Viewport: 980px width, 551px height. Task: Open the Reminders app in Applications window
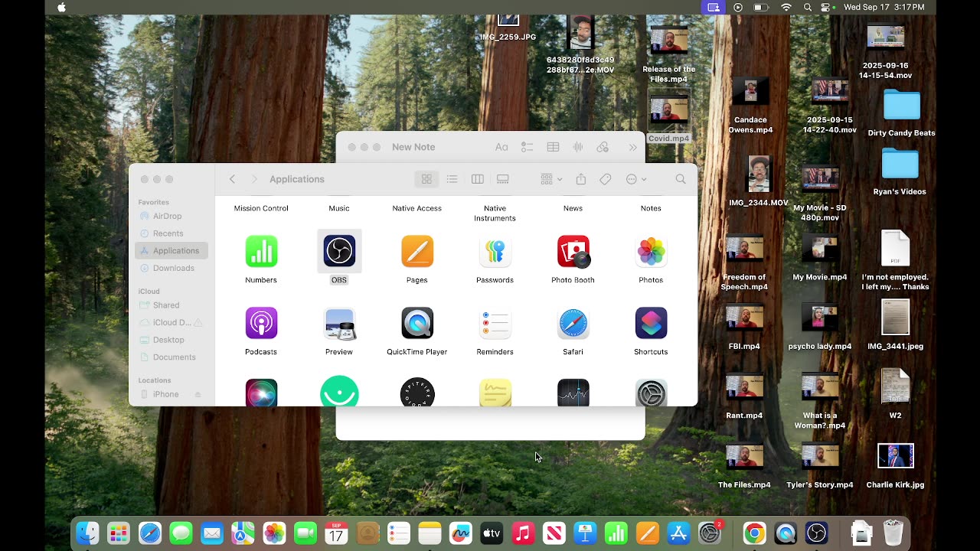coord(495,323)
